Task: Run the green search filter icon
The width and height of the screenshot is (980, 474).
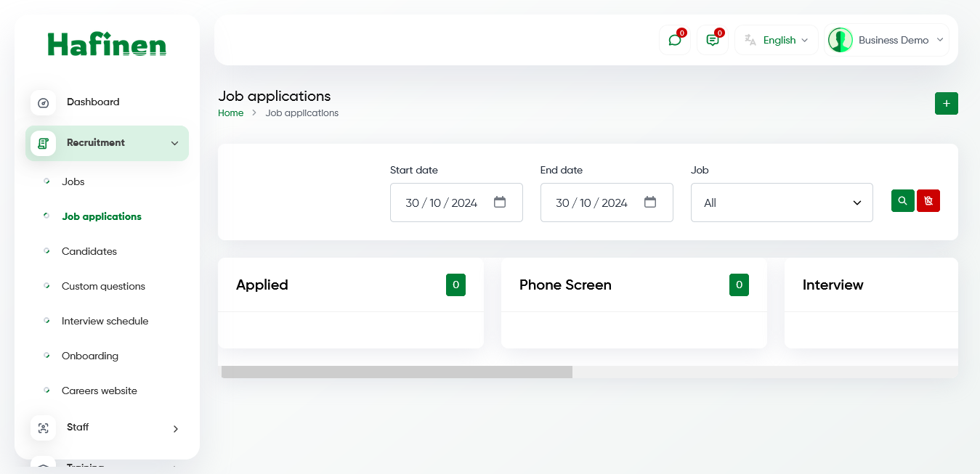Action: click(x=902, y=200)
